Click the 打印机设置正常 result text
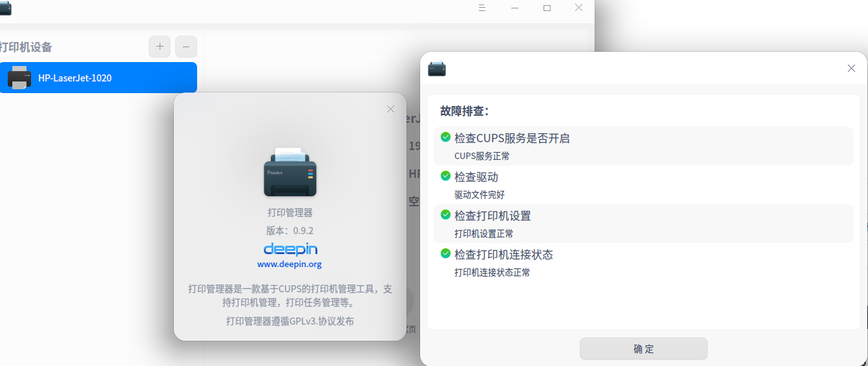Viewport: 868px width, 366px height. [x=484, y=233]
